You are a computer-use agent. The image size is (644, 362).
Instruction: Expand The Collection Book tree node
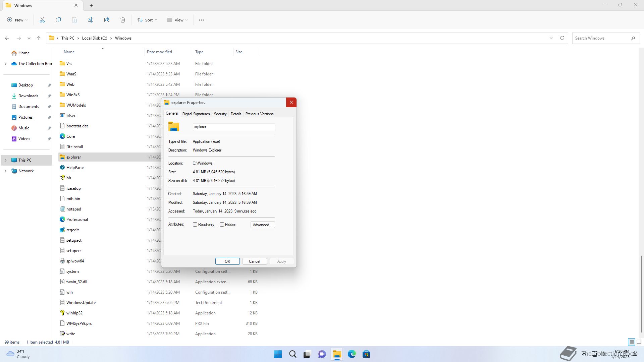point(5,64)
